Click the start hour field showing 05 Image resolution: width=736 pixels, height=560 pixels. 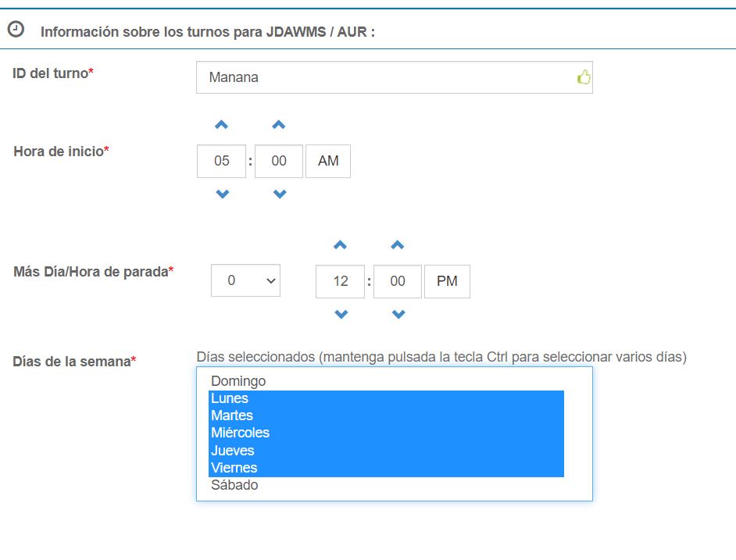point(220,161)
